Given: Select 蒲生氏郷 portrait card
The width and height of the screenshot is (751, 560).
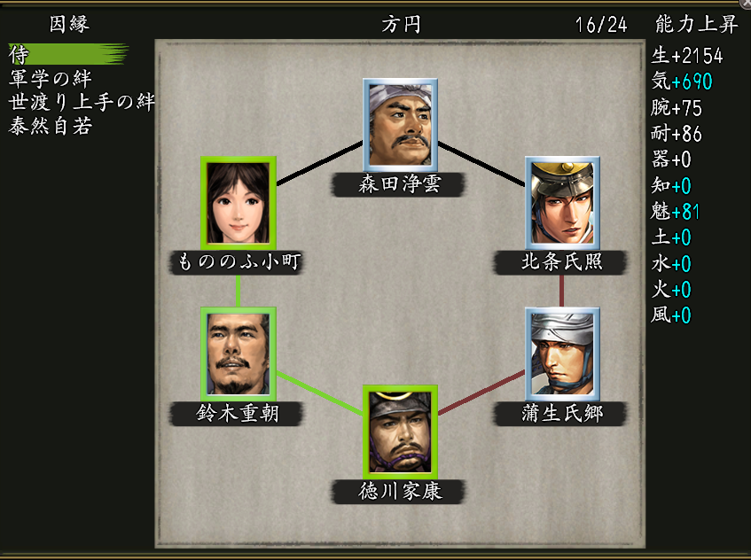Looking at the screenshot, I should point(562,354).
